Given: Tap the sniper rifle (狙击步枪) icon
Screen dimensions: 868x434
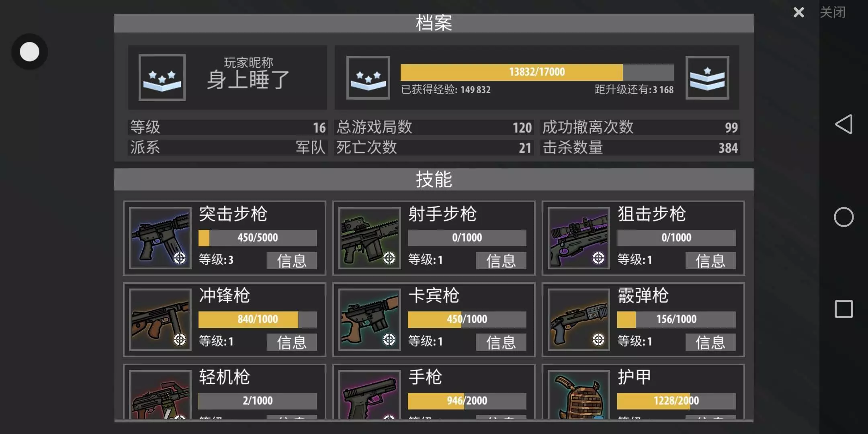Looking at the screenshot, I should coord(579,238).
